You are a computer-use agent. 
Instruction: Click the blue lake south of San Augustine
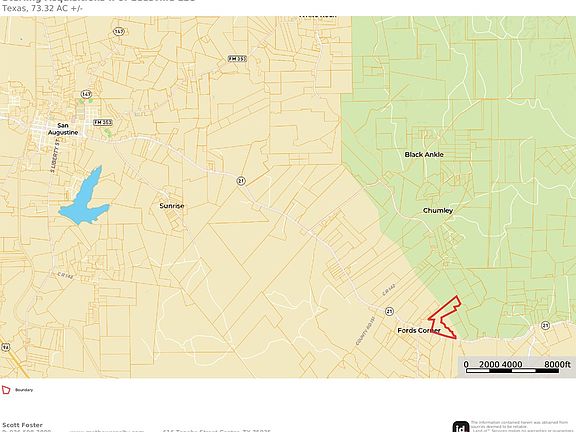click(85, 197)
